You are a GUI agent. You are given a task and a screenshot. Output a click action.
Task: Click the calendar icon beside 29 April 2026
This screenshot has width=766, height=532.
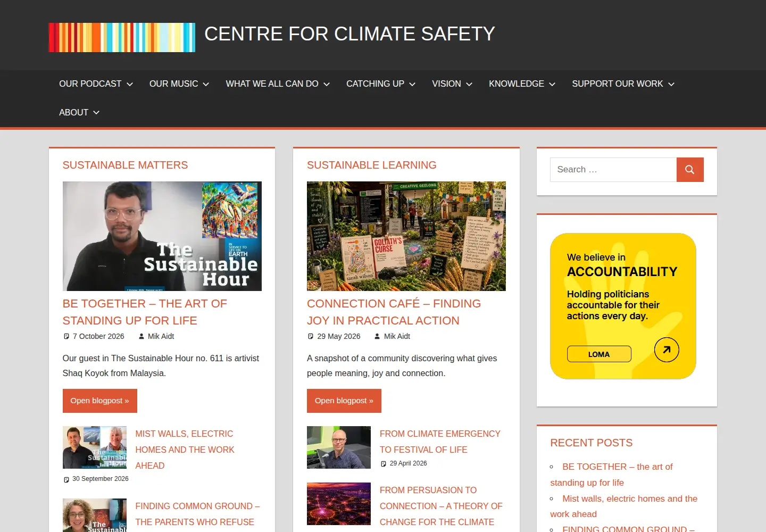click(x=384, y=464)
